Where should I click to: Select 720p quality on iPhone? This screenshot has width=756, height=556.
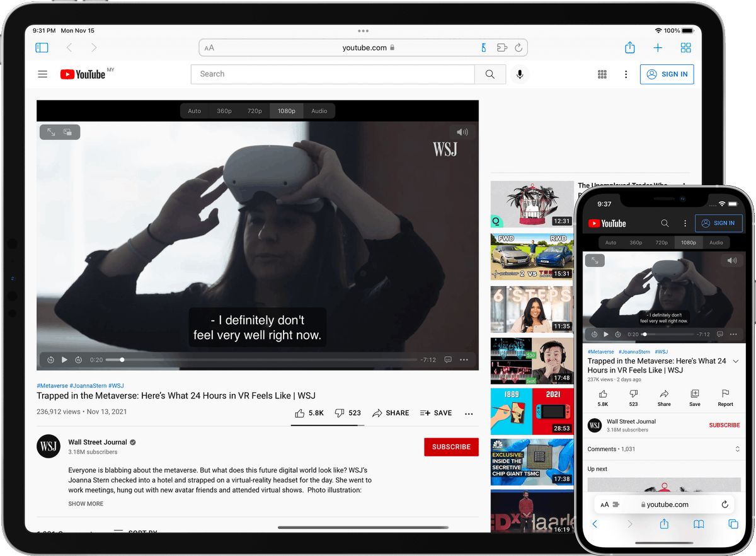point(661,243)
